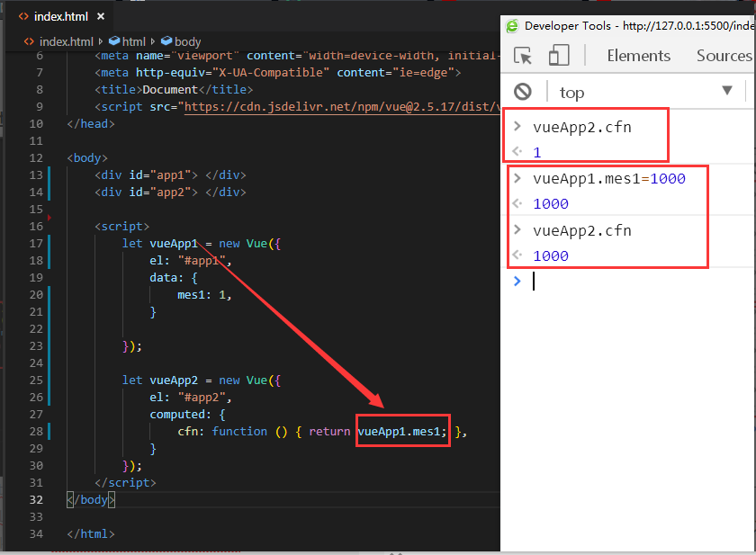Click the cube icon beside body breadcrumb

166,41
